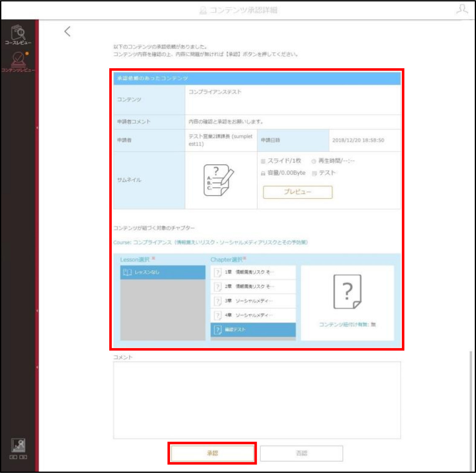The image size is (476, 473).
Task: Click the applicant name テスト営業2課課長
Action: pyautogui.click(x=220, y=140)
